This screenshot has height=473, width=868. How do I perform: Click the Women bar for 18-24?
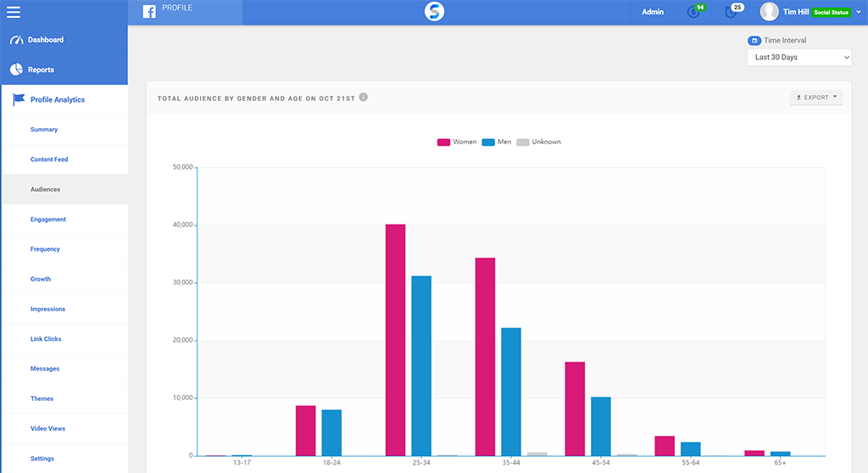[305, 431]
